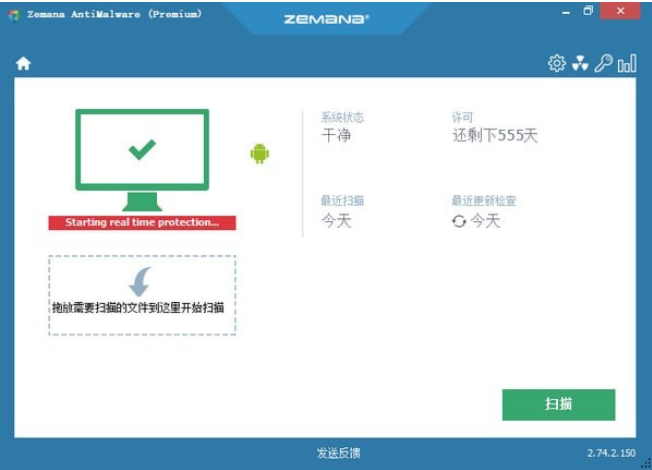Viewport: 652px width, 470px height.
Task: Minimize the Zemana window
Action: (566, 12)
